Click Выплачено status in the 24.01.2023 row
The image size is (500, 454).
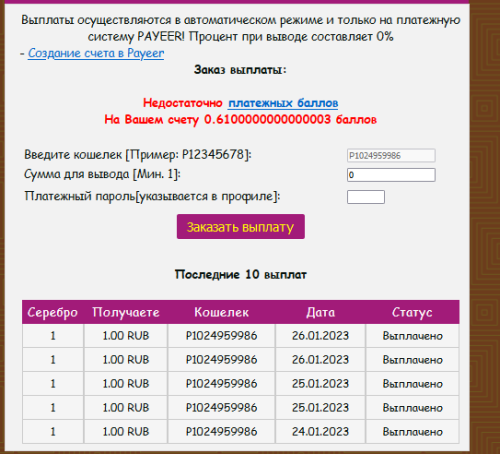[412, 432]
